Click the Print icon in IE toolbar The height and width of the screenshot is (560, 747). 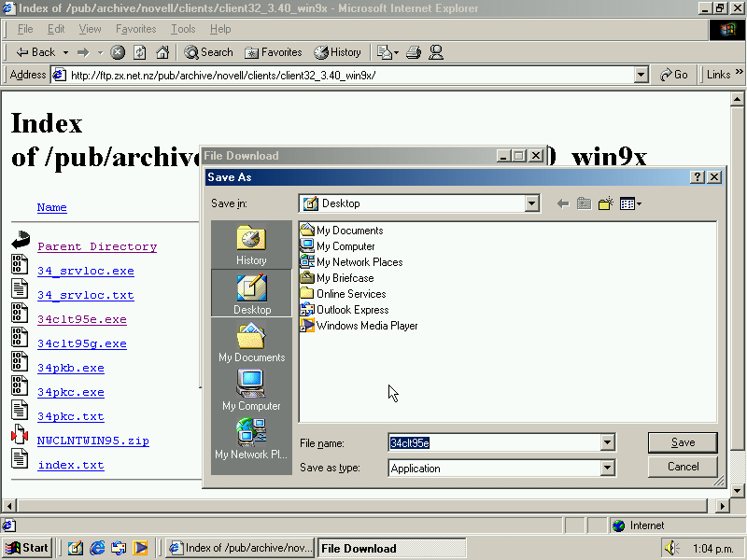pos(414,52)
